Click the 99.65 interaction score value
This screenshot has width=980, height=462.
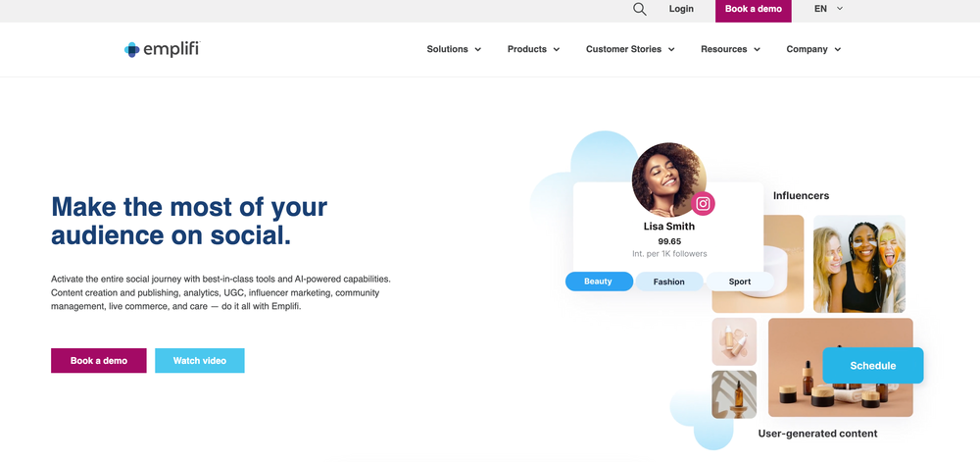[669, 241]
